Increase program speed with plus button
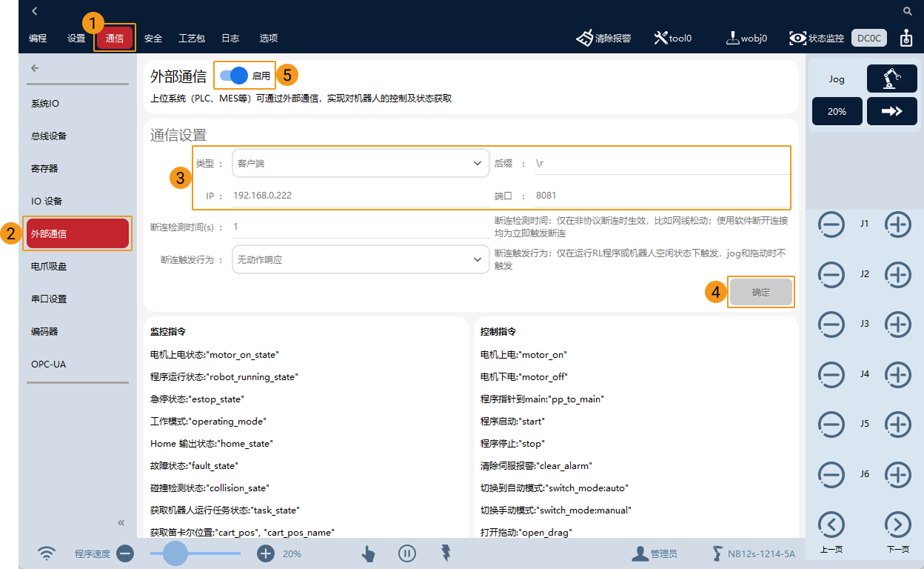Image resolution: width=924 pixels, height=569 pixels. (x=265, y=553)
